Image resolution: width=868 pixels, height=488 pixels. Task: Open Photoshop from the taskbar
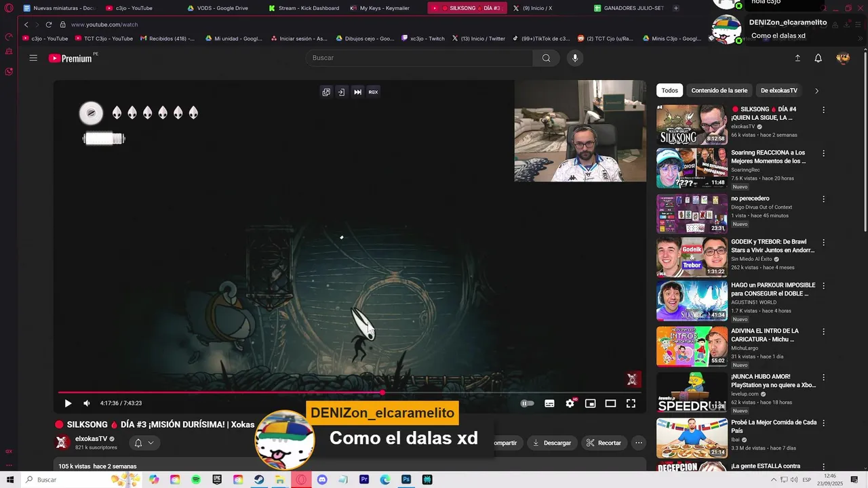(x=406, y=480)
